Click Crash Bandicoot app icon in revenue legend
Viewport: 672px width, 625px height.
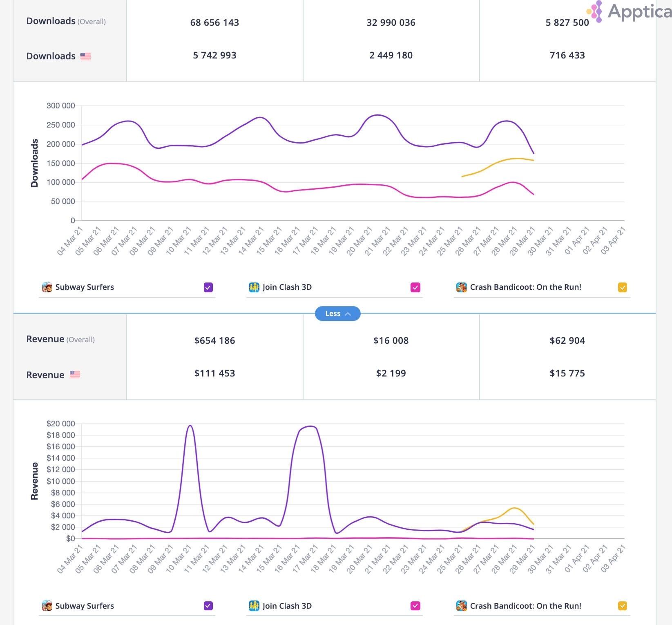pos(462,606)
